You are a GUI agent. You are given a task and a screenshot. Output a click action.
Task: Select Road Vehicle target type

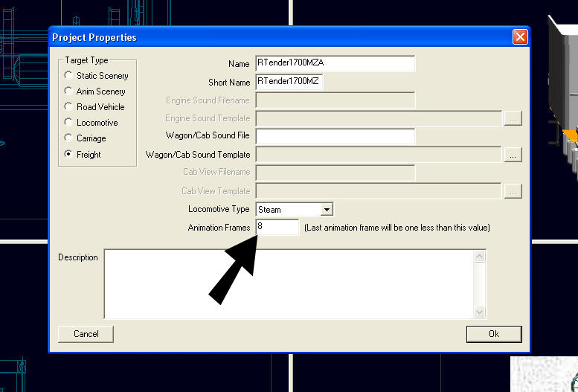(x=68, y=107)
